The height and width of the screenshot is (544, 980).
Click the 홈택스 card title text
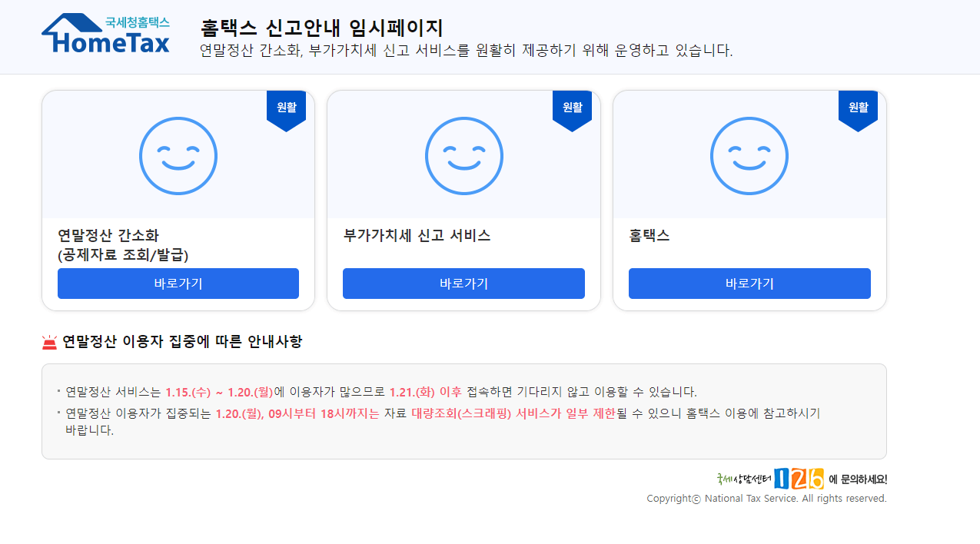(x=649, y=236)
